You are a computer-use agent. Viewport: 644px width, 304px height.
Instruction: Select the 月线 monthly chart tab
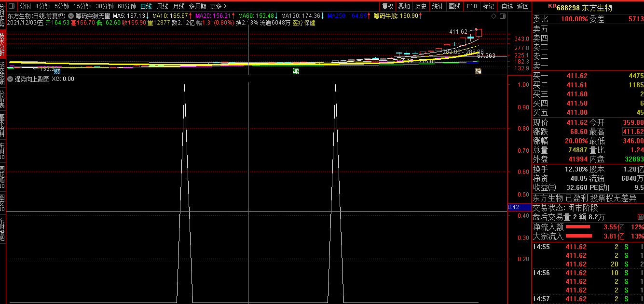click(178, 6)
